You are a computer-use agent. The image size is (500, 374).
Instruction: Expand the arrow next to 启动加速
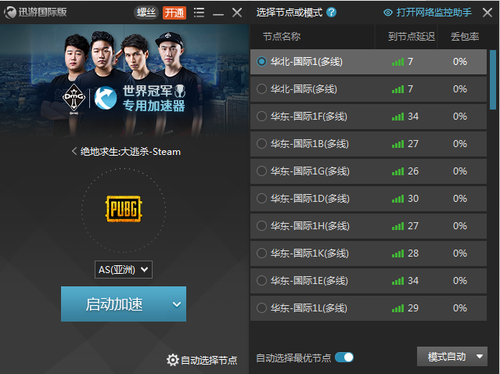[177, 304]
